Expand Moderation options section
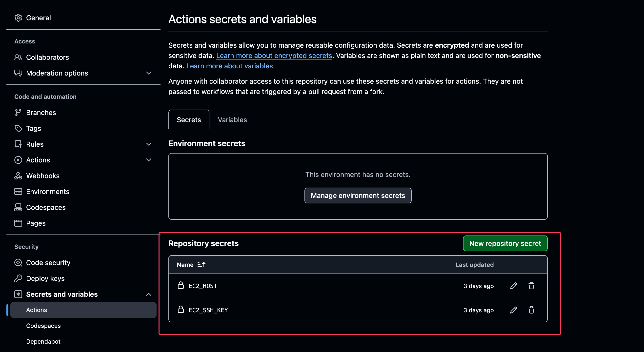 (x=148, y=73)
